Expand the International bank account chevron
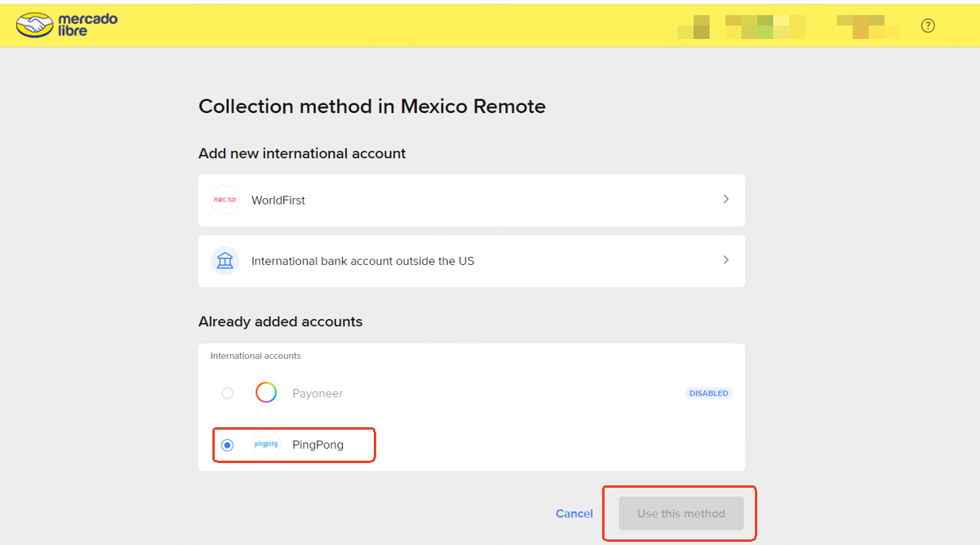Viewport: 980px width, 545px height. 725,260
